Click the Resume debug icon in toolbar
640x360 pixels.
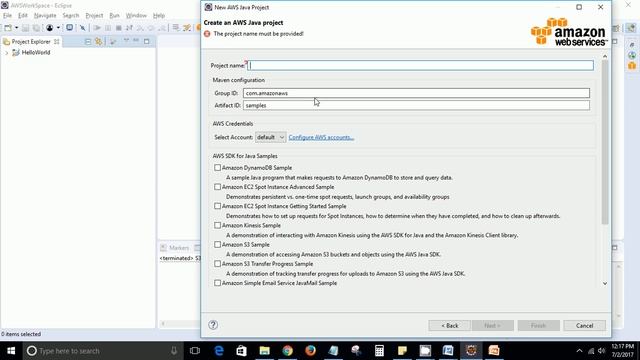click(x=97, y=28)
